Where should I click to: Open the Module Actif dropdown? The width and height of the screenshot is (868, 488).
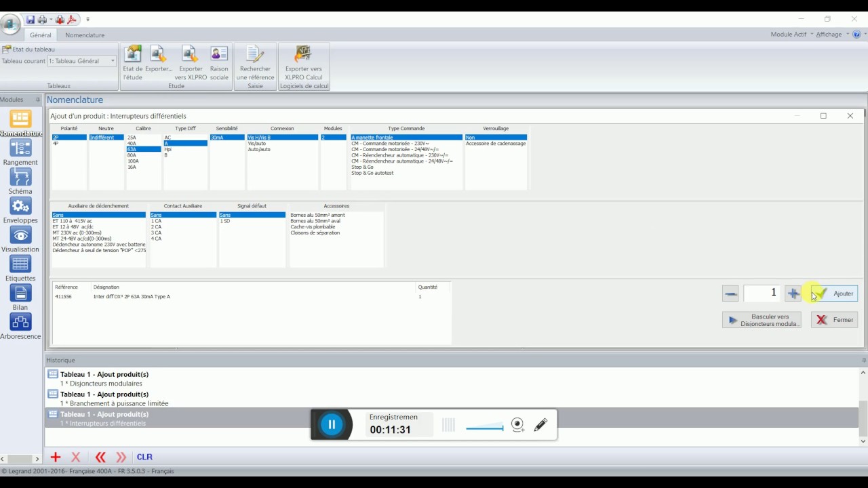pyautogui.click(x=792, y=35)
